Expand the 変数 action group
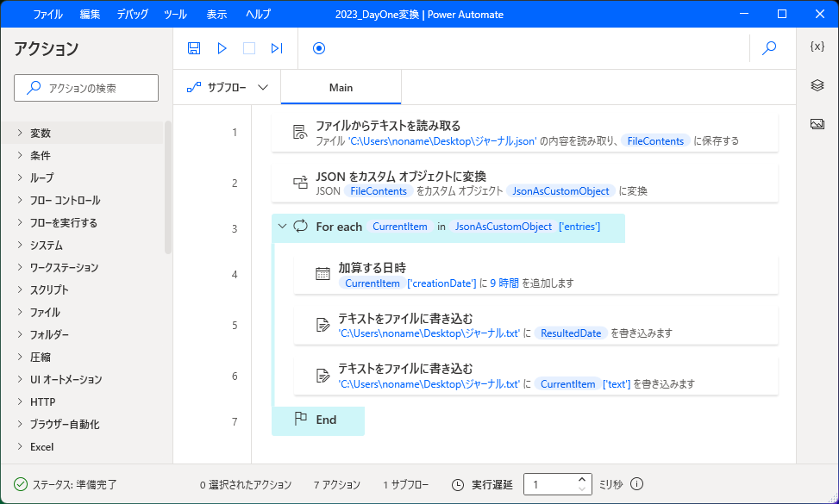 (20, 133)
